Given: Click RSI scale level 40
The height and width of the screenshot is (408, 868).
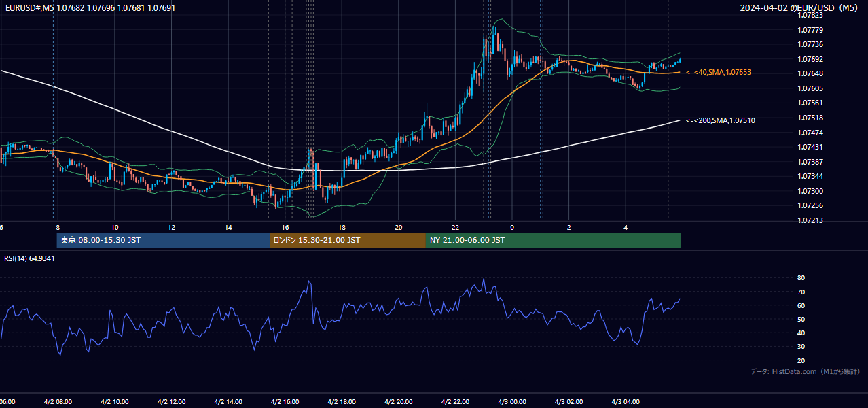Looking at the screenshot, I should coord(801,333).
